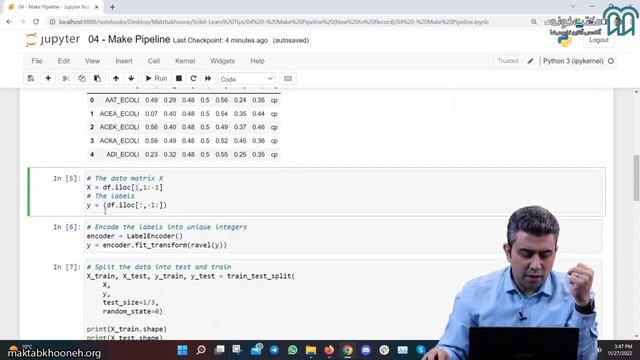Open Mail app from the taskbar
Viewport: 640px width, 360px height.
[x=256, y=350]
